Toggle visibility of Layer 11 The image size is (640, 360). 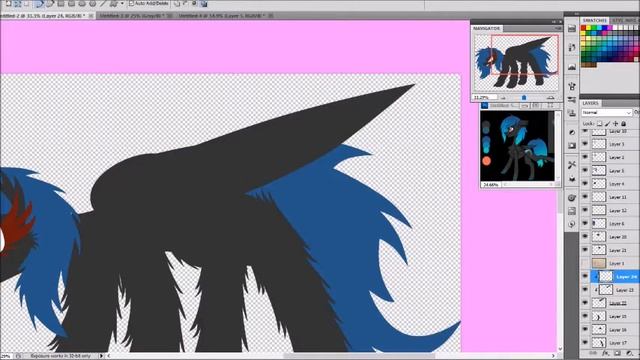(x=585, y=197)
